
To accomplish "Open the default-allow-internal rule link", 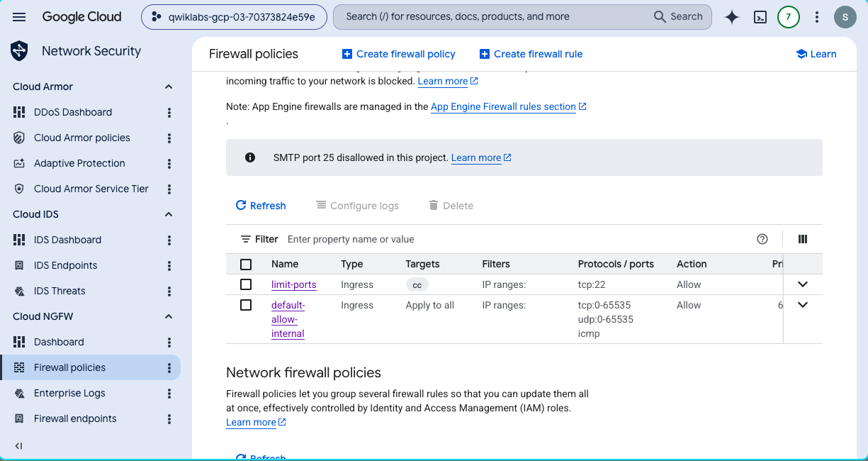I will [x=288, y=319].
